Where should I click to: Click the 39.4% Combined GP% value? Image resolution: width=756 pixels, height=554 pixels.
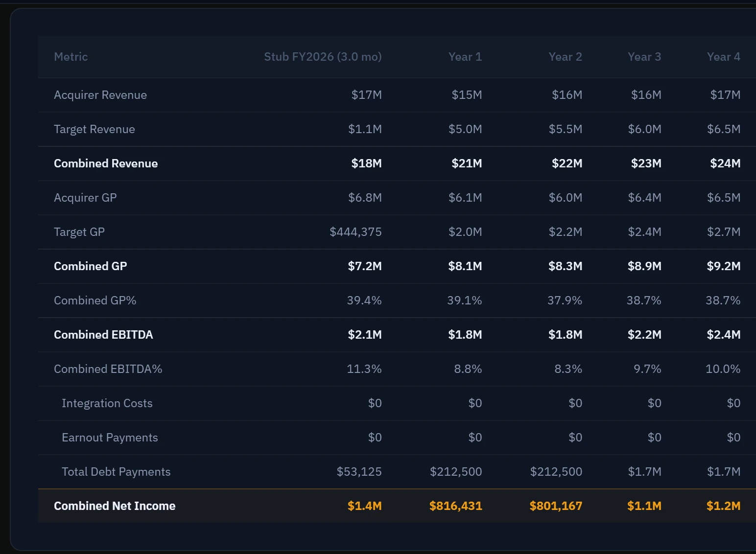click(364, 300)
